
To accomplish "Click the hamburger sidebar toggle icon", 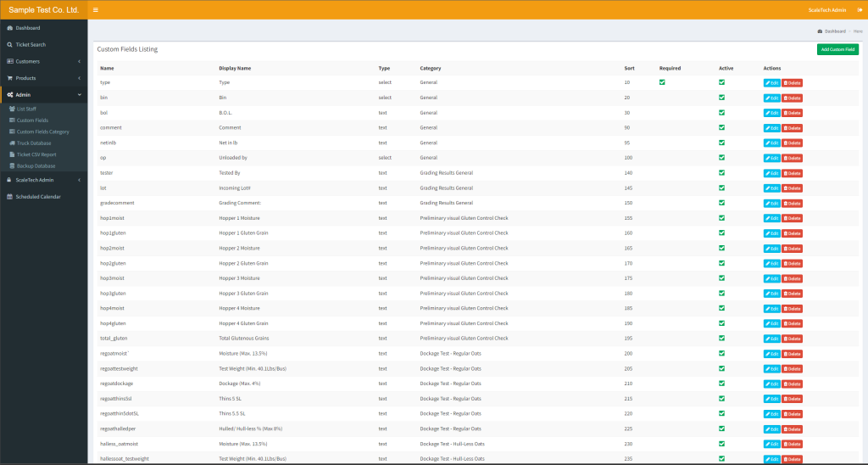I will coord(96,9).
